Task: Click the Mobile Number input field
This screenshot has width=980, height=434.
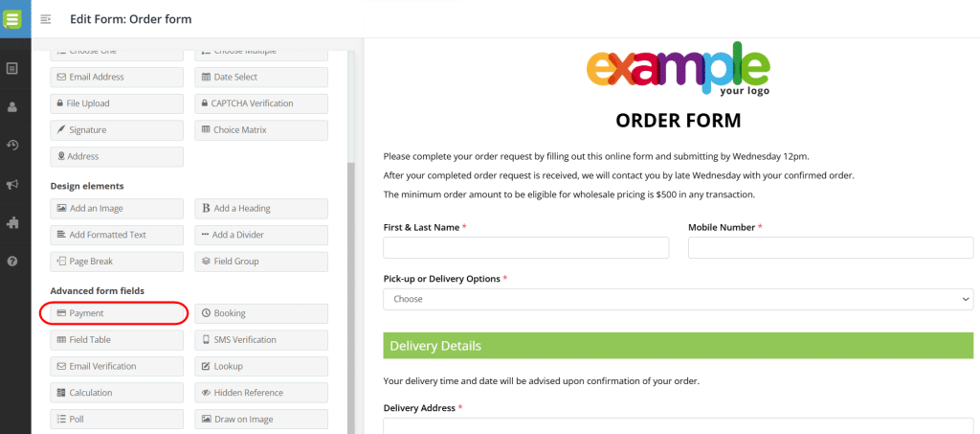Action: pyautogui.click(x=830, y=248)
